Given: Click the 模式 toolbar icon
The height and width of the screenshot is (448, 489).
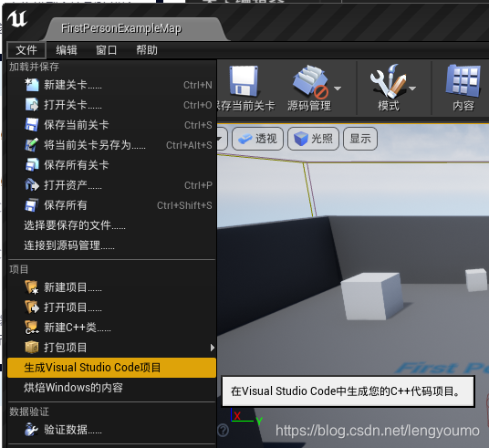Looking at the screenshot, I should (389, 81).
